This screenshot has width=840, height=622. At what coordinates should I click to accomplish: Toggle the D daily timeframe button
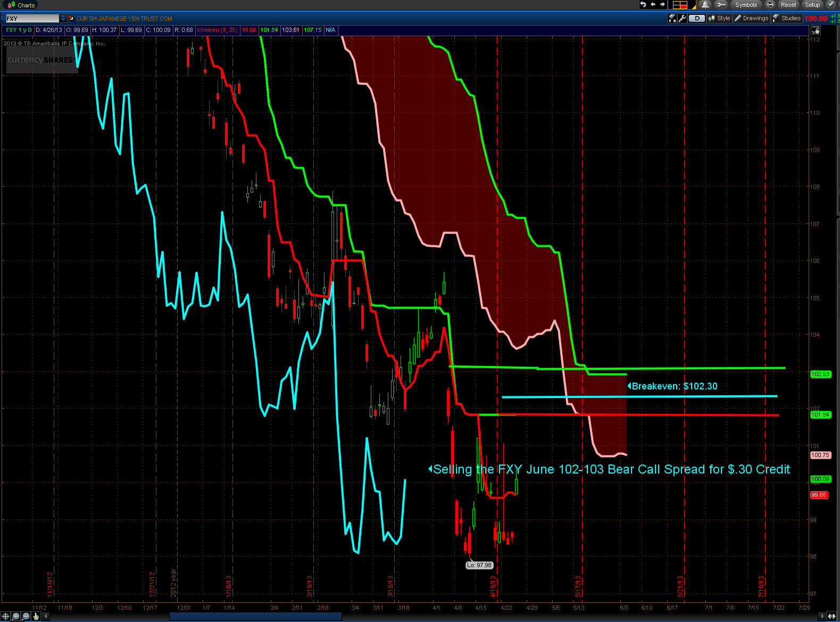(696, 18)
